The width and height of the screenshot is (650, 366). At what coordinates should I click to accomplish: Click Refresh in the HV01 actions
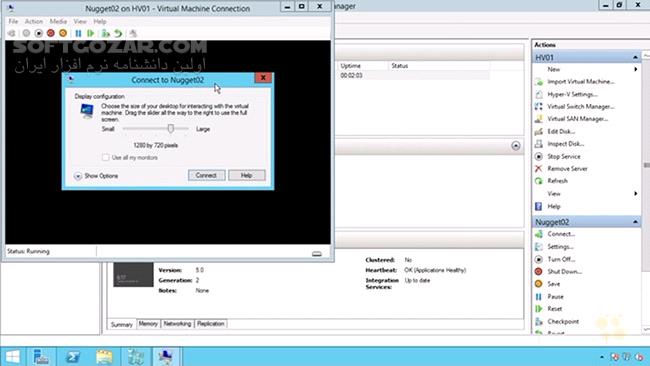[557, 181]
